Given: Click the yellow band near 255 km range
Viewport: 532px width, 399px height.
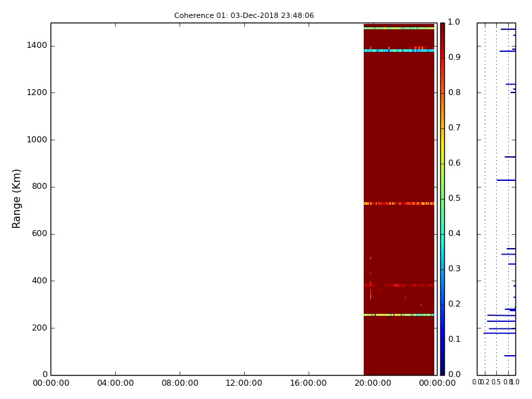Looking at the screenshot, I should coord(399,315).
